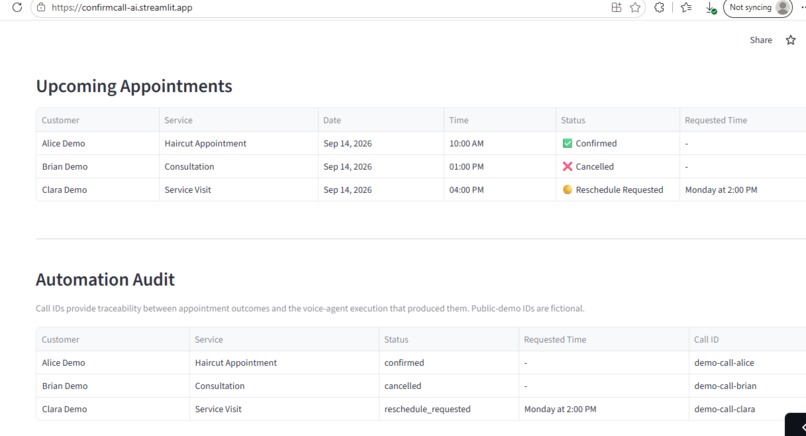Click the site lock icon in address bar
This screenshot has width=806, height=436.
pos(41,8)
